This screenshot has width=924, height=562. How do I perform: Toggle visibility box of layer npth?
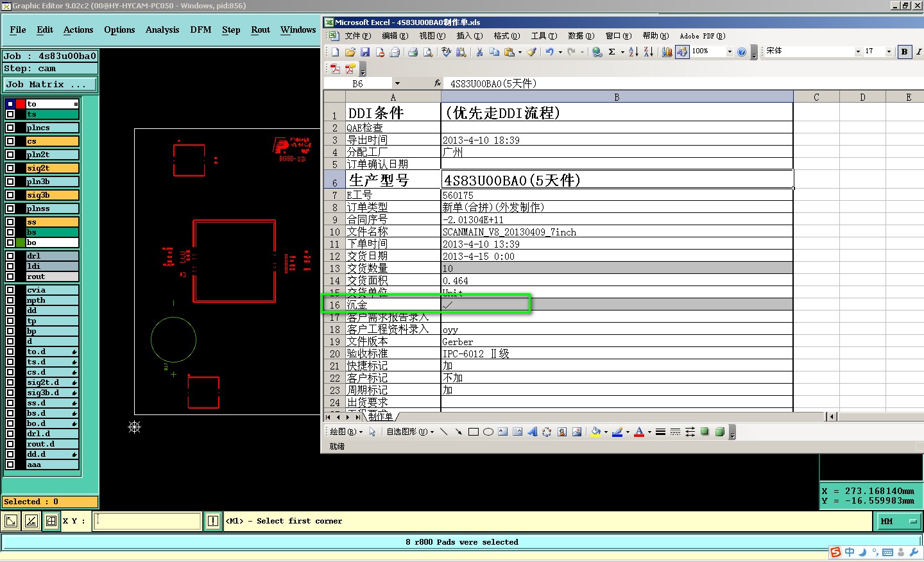pos(10,300)
